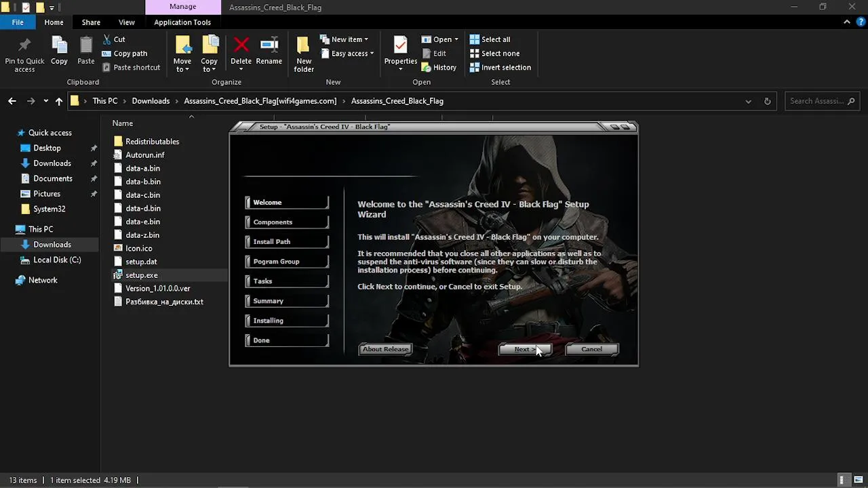The height and width of the screenshot is (488, 868).
Task: Open the Copy to folder menu
Action: [x=210, y=54]
